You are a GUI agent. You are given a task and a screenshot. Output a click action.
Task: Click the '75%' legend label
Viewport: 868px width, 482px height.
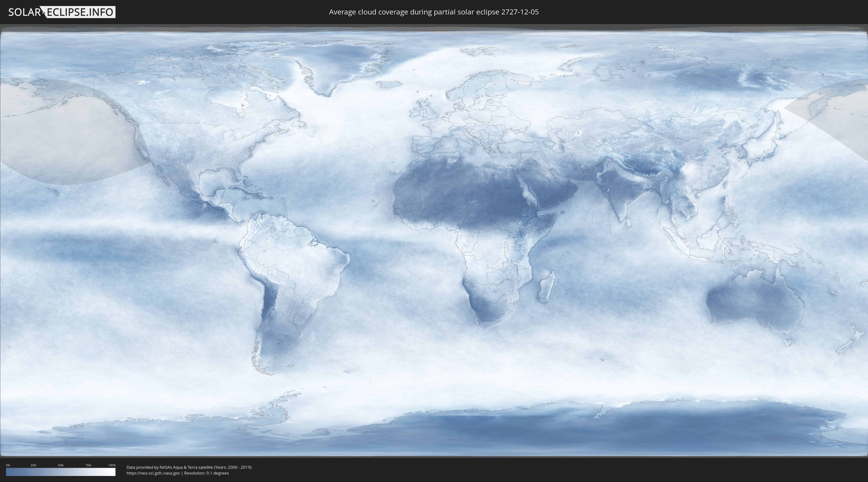coord(88,465)
